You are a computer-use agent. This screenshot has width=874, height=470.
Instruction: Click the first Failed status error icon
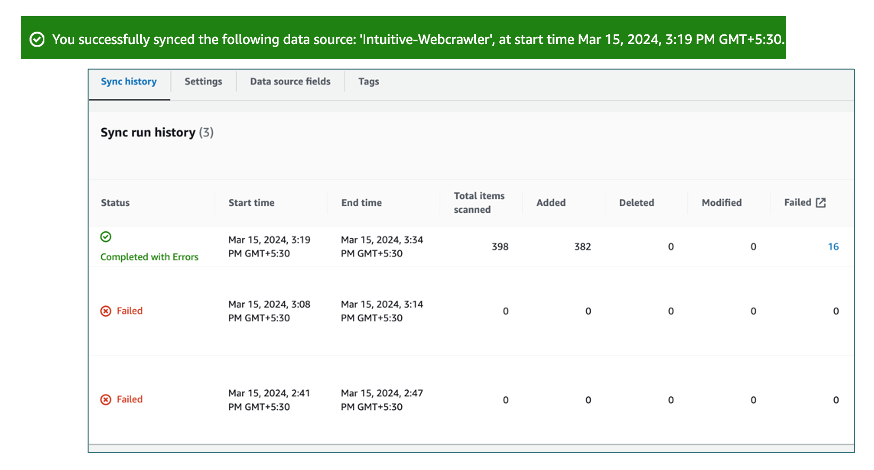click(x=106, y=311)
